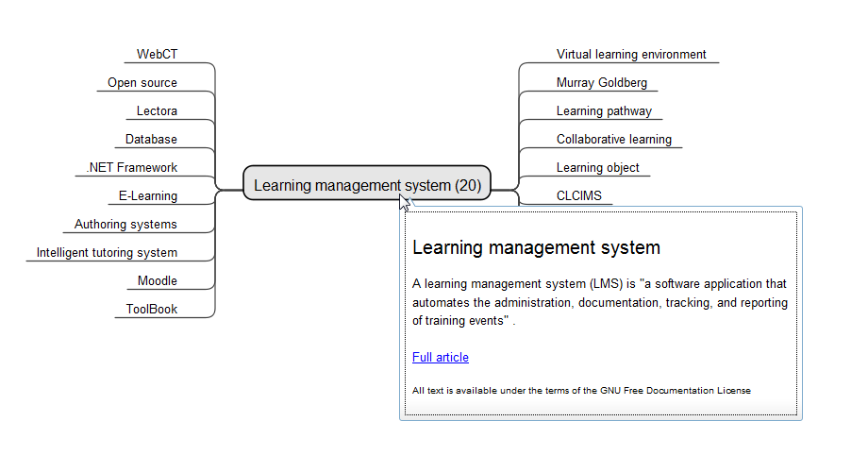The image size is (868, 472).
Task: Select the Learning pathway branch
Action: point(604,110)
